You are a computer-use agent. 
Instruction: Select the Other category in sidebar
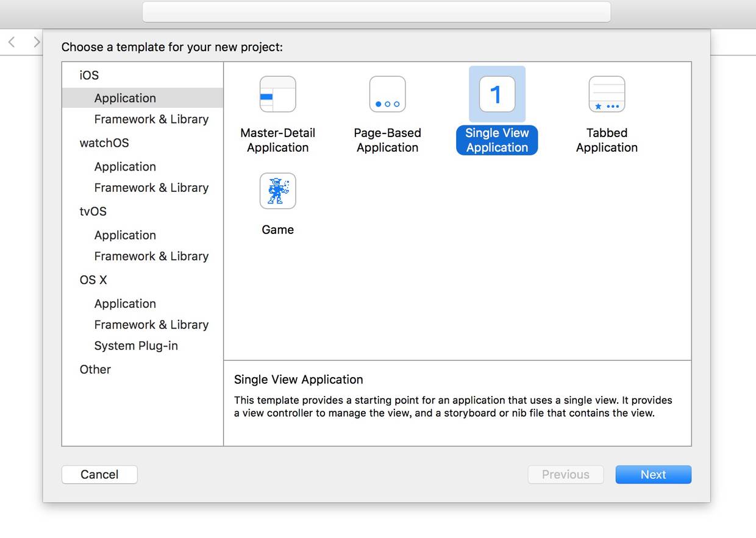95,370
